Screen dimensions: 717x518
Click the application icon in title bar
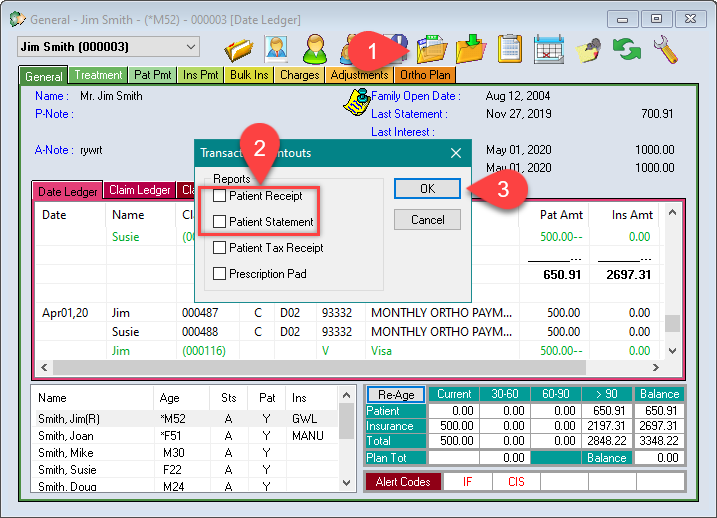coord(17,19)
